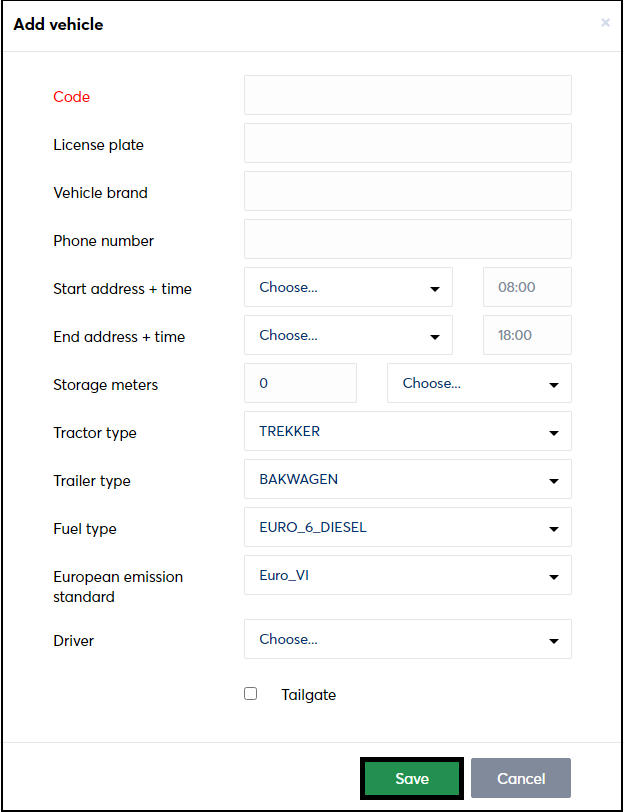
Task: Open the Trailer type BAKWAGEN dropdown
Action: pos(408,479)
